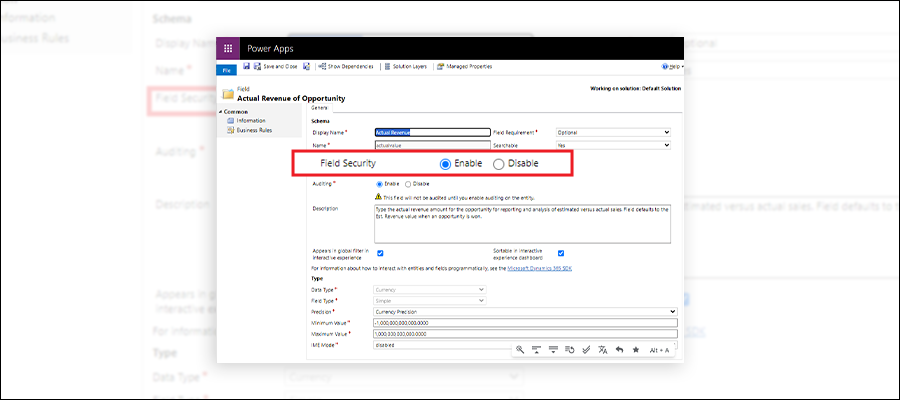Click the move-up lines icon in floating toolbar

pyautogui.click(x=537, y=349)
